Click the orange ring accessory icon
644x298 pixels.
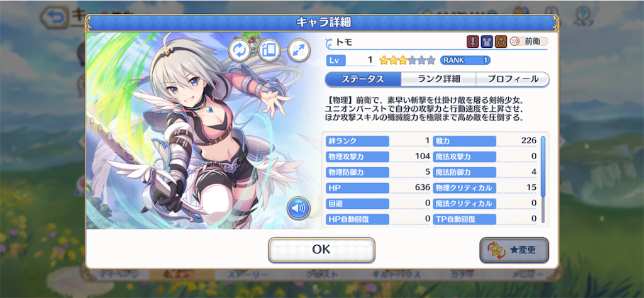coord(501,41)
